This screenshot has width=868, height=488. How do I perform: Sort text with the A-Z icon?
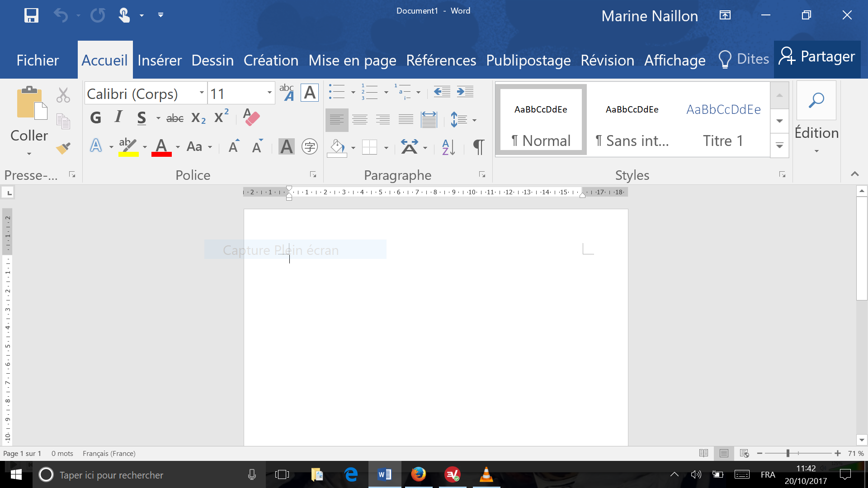click(x=448, y=147)
